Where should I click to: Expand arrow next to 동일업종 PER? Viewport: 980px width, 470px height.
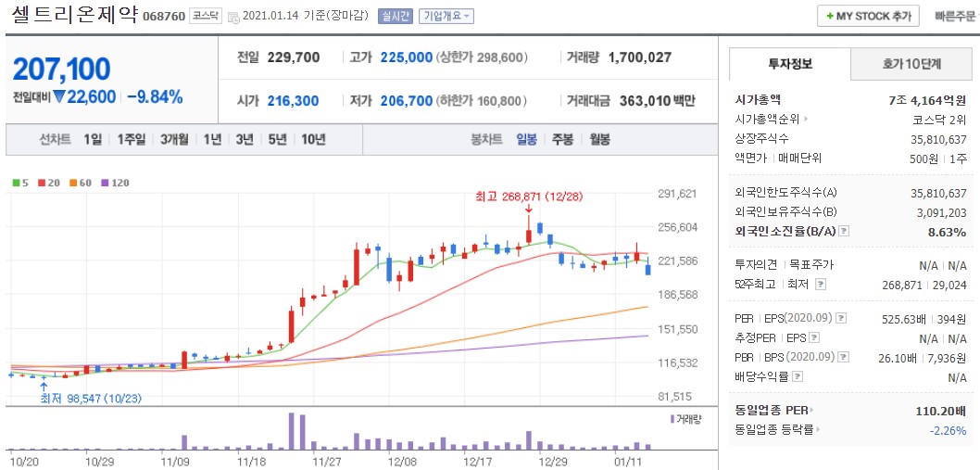tap(813, 411)
